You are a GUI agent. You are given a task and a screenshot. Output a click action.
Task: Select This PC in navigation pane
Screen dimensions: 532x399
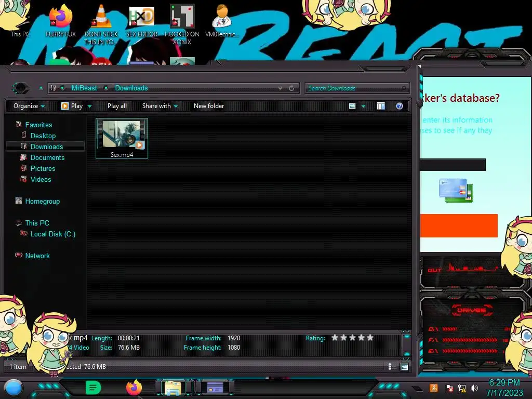[37, 223]
